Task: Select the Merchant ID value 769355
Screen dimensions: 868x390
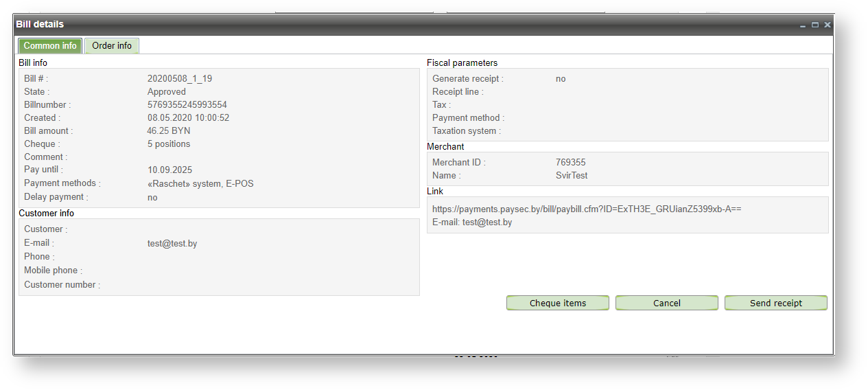Action: point(571,163)
